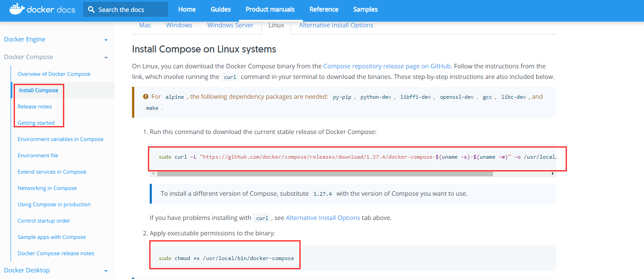This screenshot has height=279, width=644.
Task: Click the libffi-dev package name
Action: 416,97
